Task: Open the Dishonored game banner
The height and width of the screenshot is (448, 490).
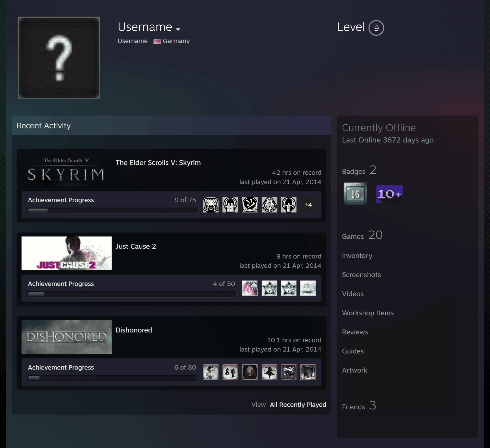Action: coord(67,337)
